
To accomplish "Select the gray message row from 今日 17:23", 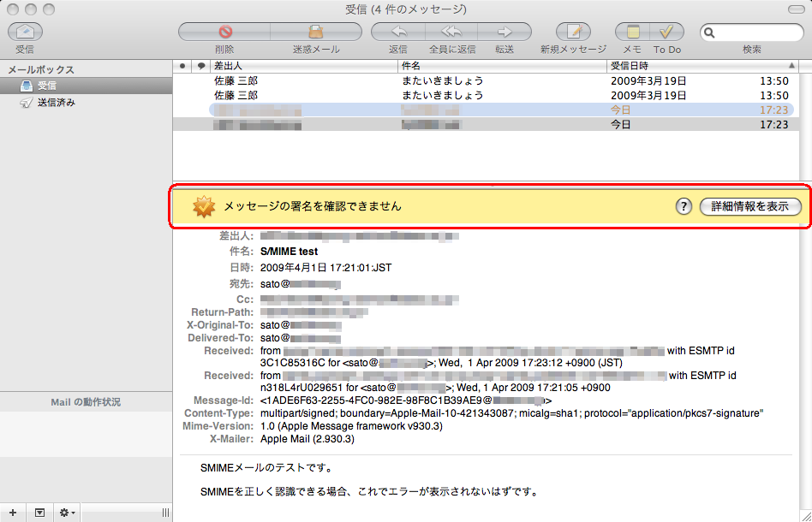I will (486, 124).
